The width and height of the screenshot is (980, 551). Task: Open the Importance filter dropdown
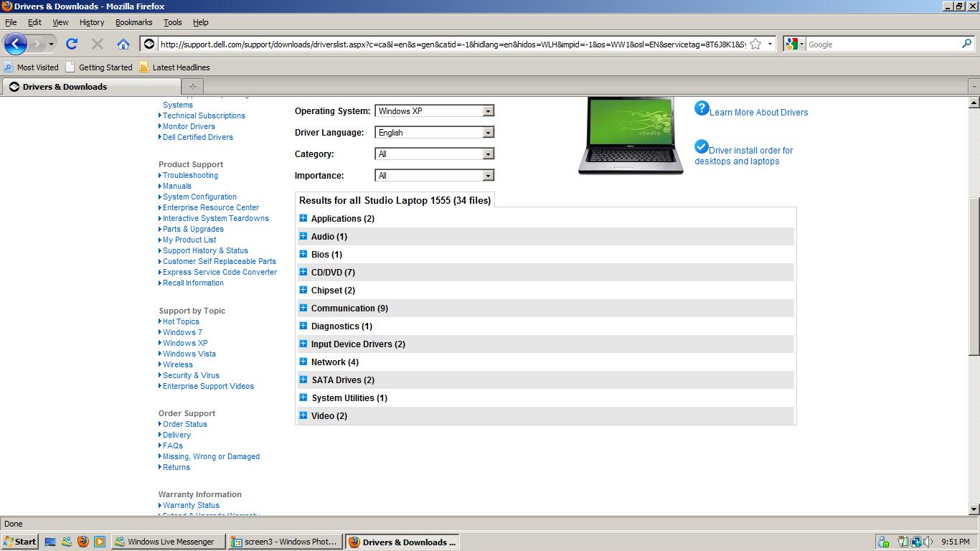pyautogui.click(x=435, y=176)
